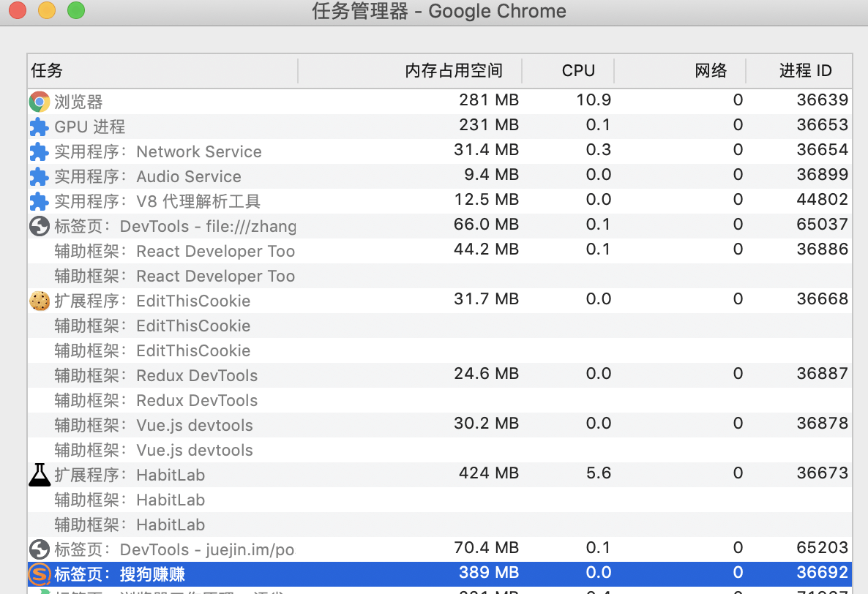This screenshot has height=594, width=868.
Task: Click memory value 12.5 MB
Action: [x=487, y=200]
